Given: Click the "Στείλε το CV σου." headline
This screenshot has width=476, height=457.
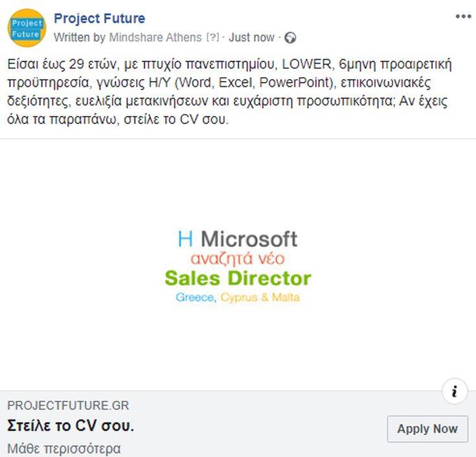Looking at the screenshot, I should coord(71,426).
